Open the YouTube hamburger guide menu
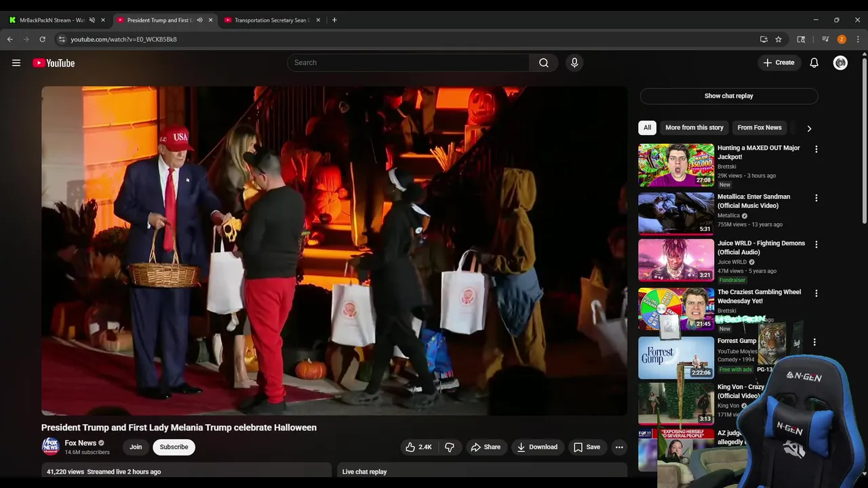This screenshot has width=868, height=488. click(x=16, y=63)
